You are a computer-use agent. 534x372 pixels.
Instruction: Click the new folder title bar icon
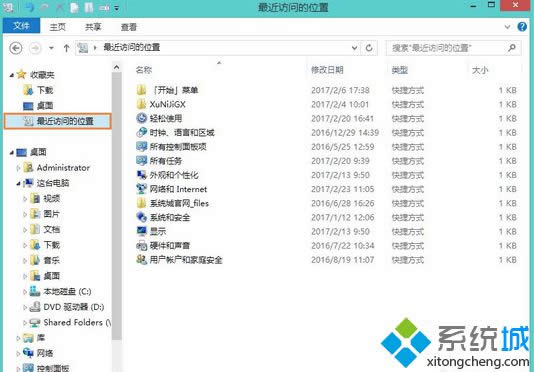pos(89,7)
